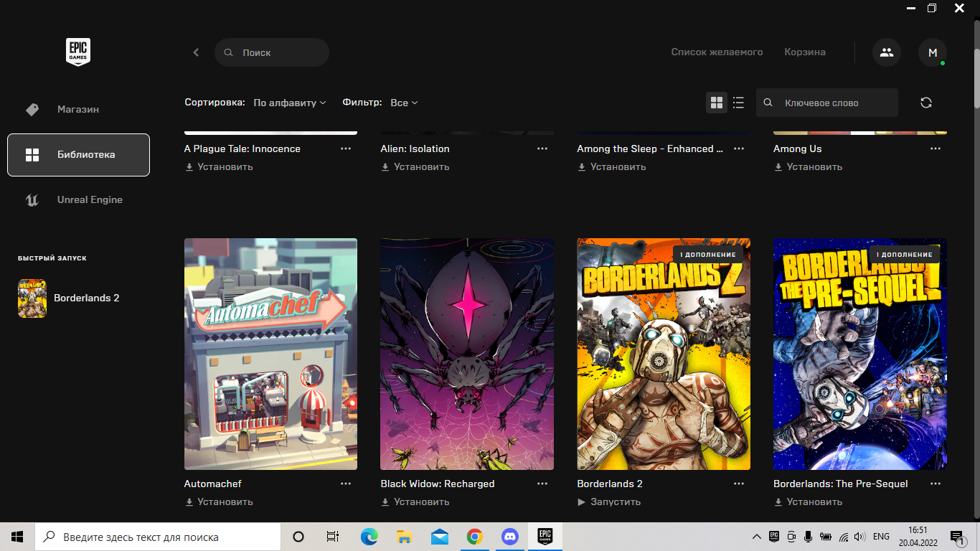Open the Sort dropdown 'По алфавиту'
The image size is (980, 551).
coord(290,103)
